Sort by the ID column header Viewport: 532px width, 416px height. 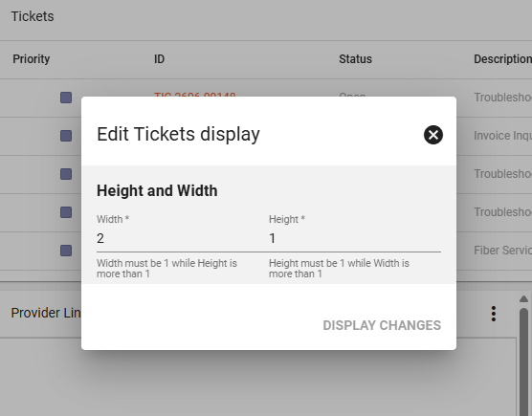159,59
